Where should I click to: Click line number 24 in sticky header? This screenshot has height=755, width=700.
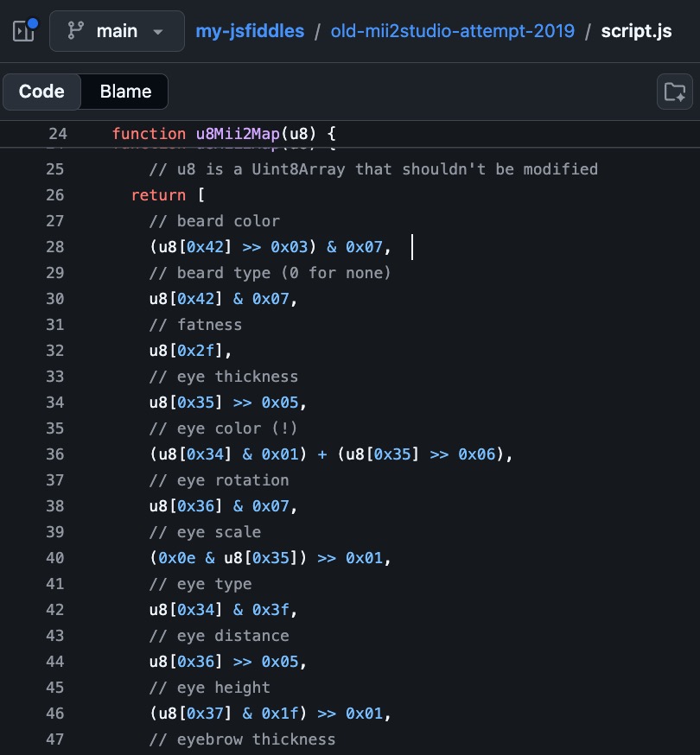(x=57, y=134)
